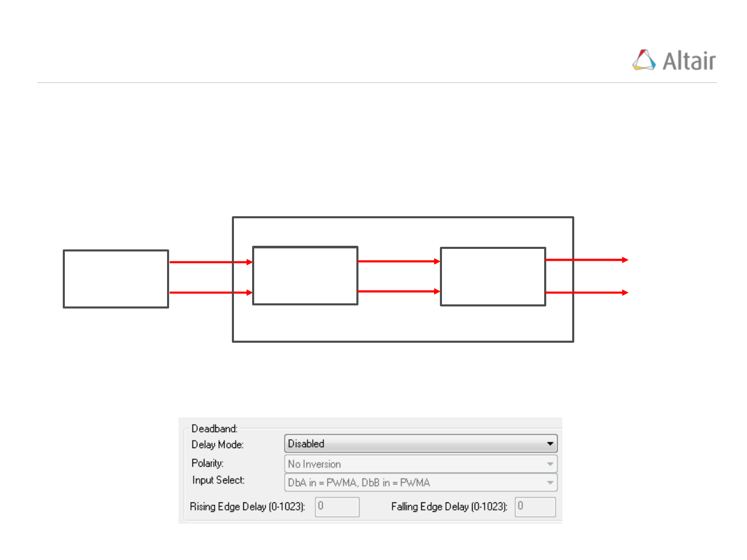The width and height of the screenshot is (747, 560).
Task: Open the Input Select dropdown
Action: [421, 482]
